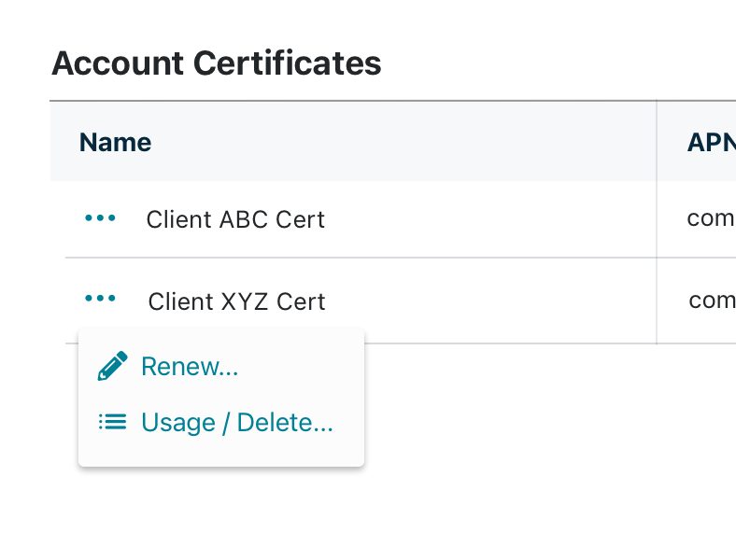Click blank space in Client ABC Cert row

tap(488, 219)
